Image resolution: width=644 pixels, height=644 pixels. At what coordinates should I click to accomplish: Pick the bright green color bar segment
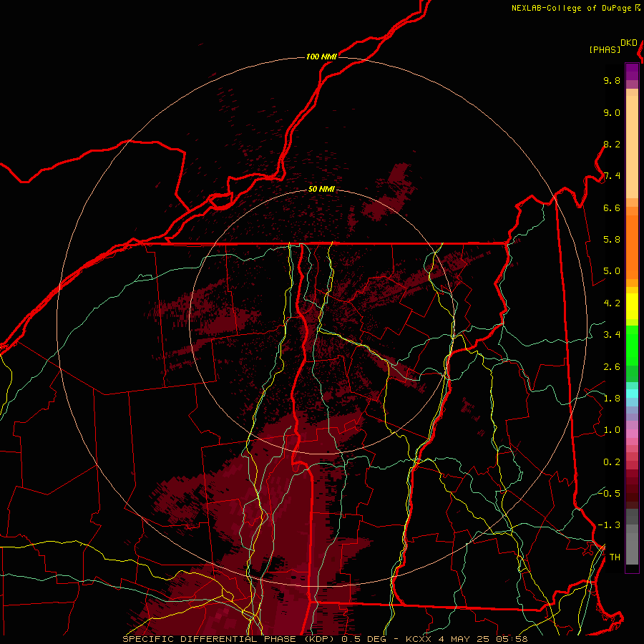pyautogui.click(x=632, y=345)
